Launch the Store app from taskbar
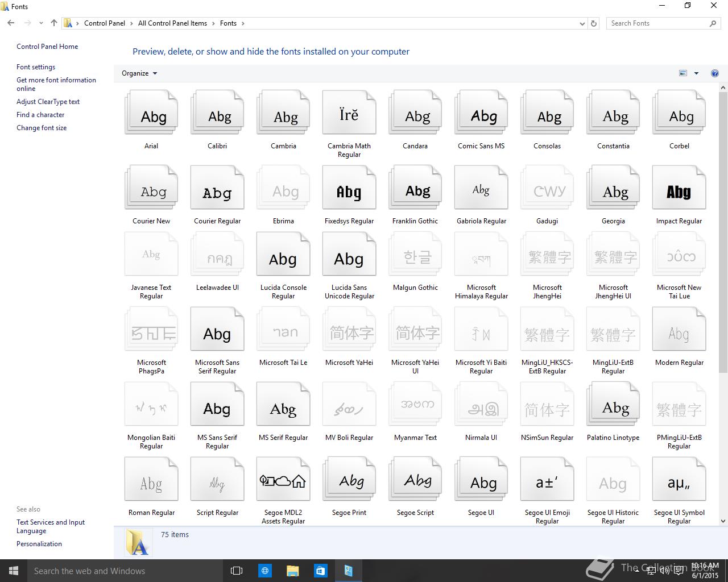The width and height of the screenshot is (728, 582). click(x=320, y=571)
